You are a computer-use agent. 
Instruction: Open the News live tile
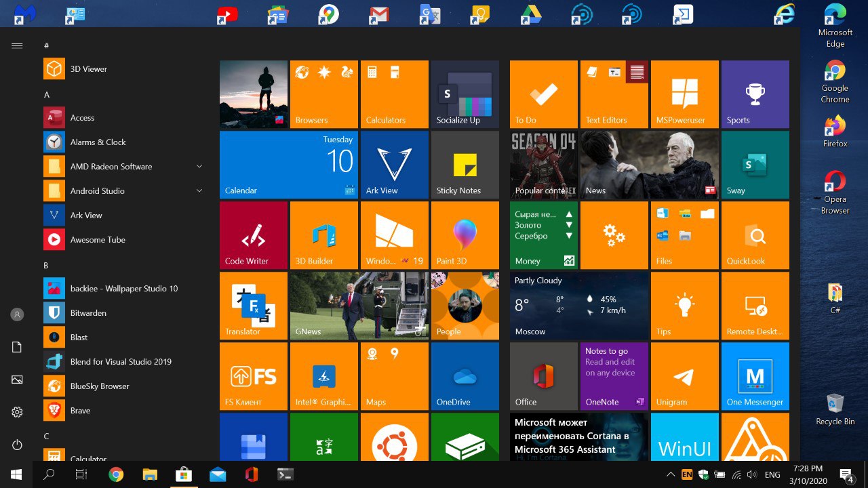[650, 165]
